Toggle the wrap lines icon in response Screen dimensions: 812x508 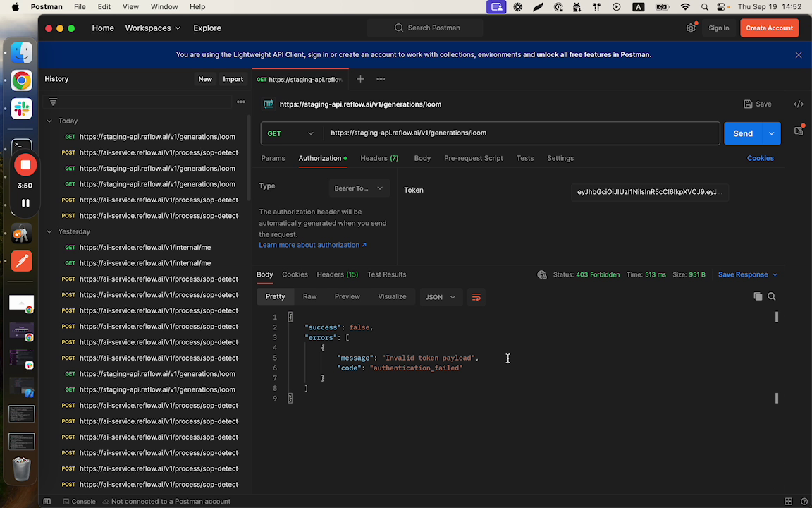pyautogui.click(x=476, y=297)
